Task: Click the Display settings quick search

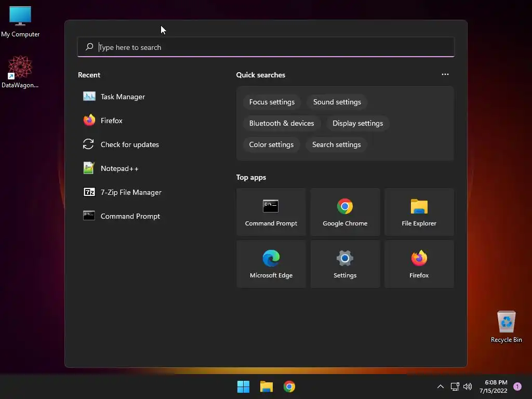Action: click(x=357, y=124)
